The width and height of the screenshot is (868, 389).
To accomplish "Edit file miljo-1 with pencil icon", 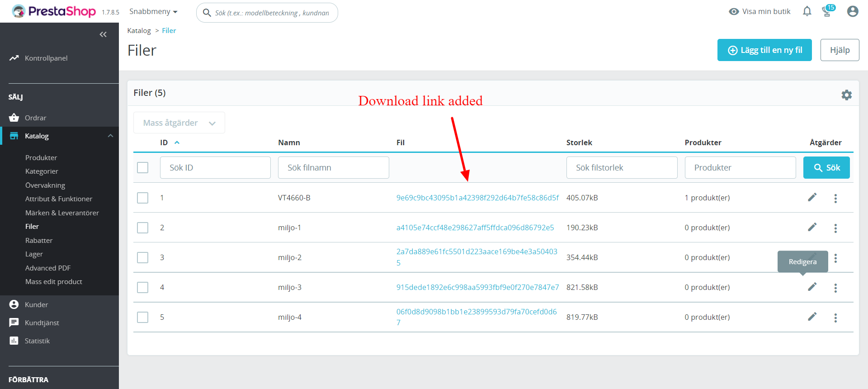I will click(x=812, y=227).
